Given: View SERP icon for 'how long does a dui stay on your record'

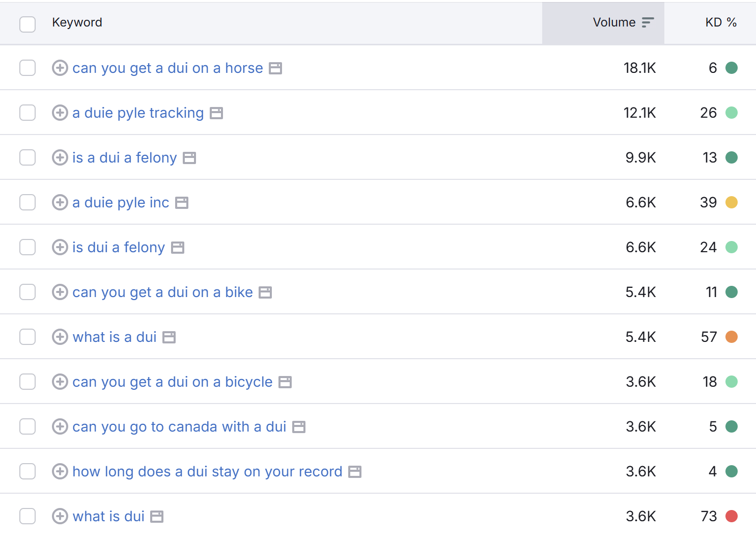Looking at the screenshot, I should pos(355,472).
